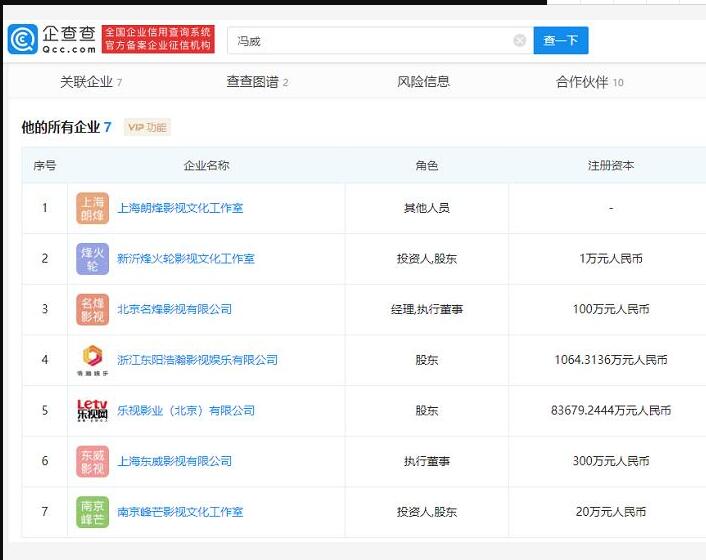Screen dimensions: 706x560
Task: Click the 浩瀚娱乐 hexagon logo icon
Action: click(92, 360)
